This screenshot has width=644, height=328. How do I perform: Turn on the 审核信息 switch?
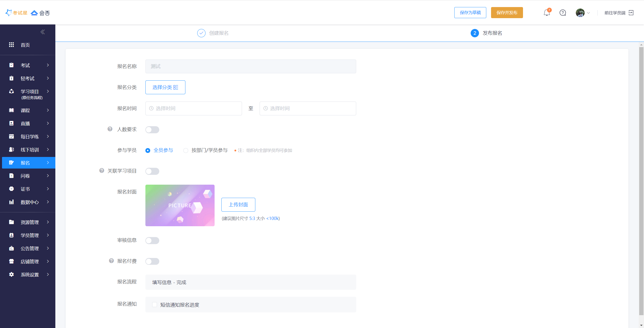[152, 240]
